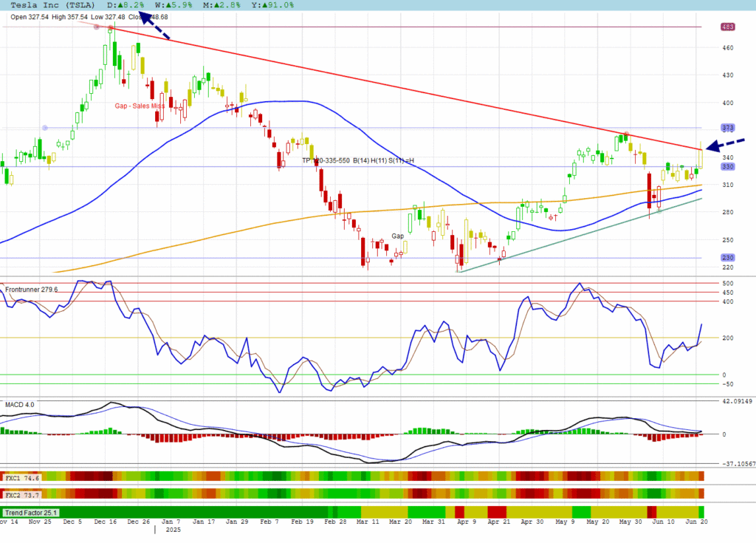Select the weekly change W: 5.9% value
This screenshot has width=756, height=543.
173,5
